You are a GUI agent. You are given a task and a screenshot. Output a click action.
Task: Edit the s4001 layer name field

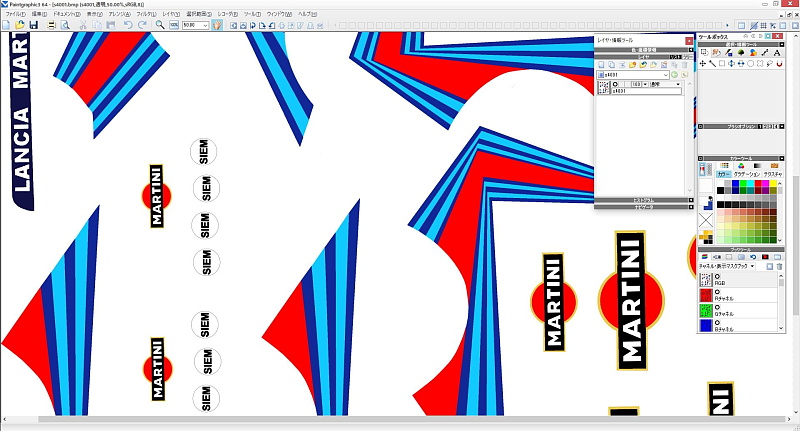click(646, 91)
